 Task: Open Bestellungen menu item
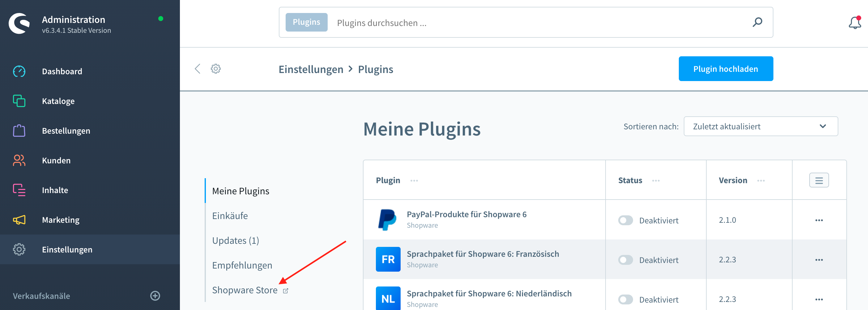(66, 131)
